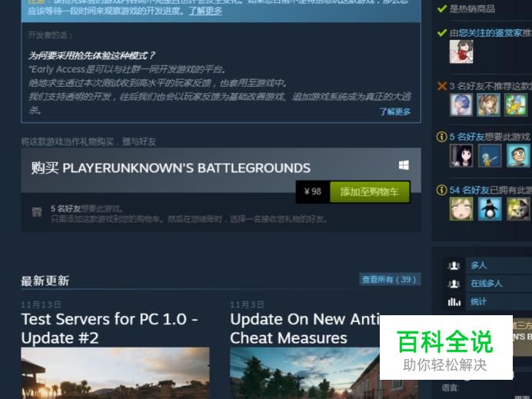Click third friend avatar under 不推荐这款
The width and height of the screenshot is (532, 399).
516,105
